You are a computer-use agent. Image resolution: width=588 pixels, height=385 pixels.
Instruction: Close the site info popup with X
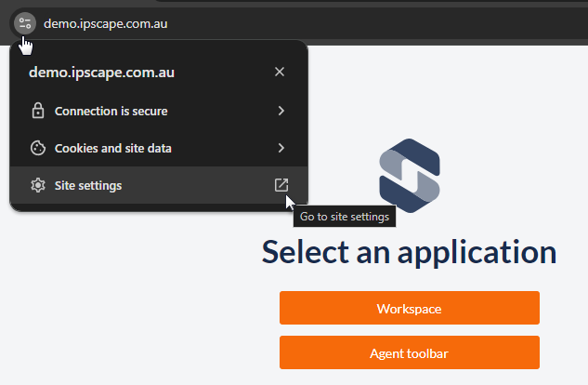tap(280, 72)
